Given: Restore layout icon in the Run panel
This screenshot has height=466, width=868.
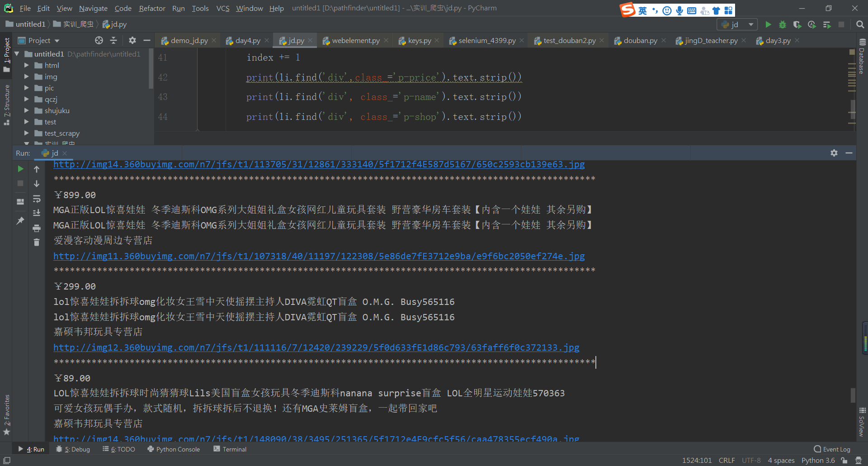Looking at the screenshot, I should click(20, 202).
